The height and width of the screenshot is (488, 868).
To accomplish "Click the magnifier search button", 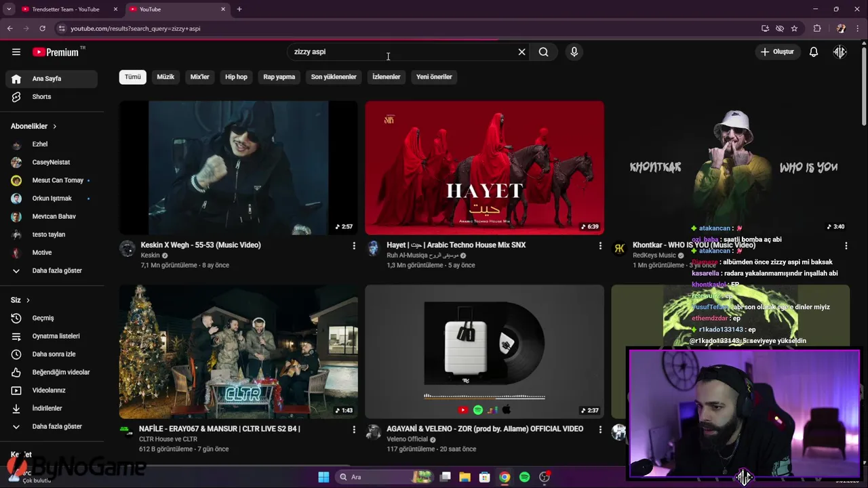I will click(543, 52).
